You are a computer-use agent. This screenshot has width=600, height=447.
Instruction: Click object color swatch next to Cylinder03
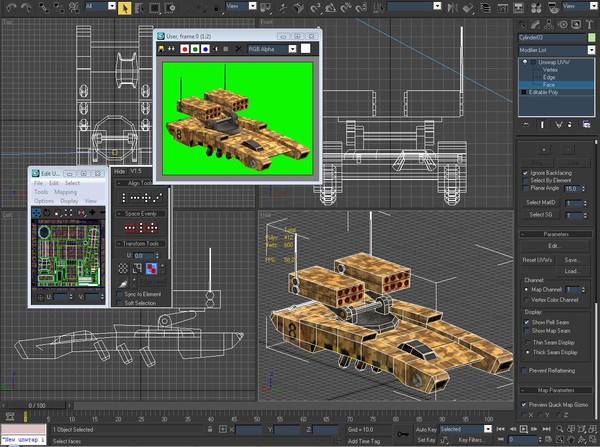click(x=592, y=38)
